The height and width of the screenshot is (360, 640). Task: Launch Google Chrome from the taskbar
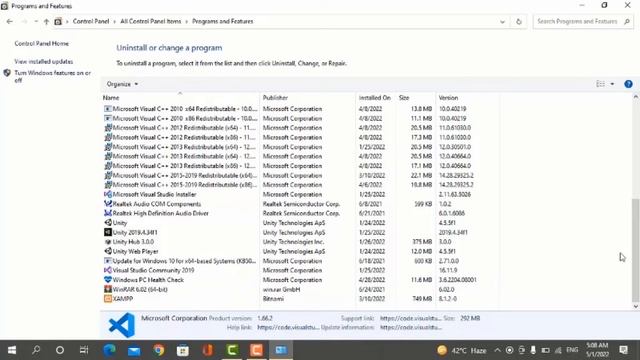159,350
